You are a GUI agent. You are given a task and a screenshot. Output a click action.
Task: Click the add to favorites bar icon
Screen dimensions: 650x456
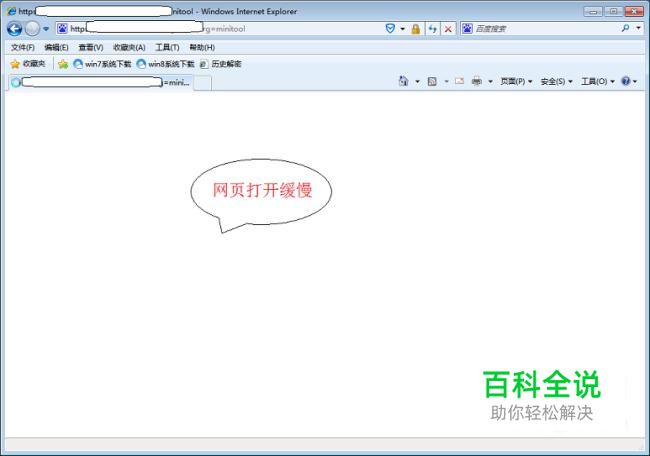click(63, 64)
